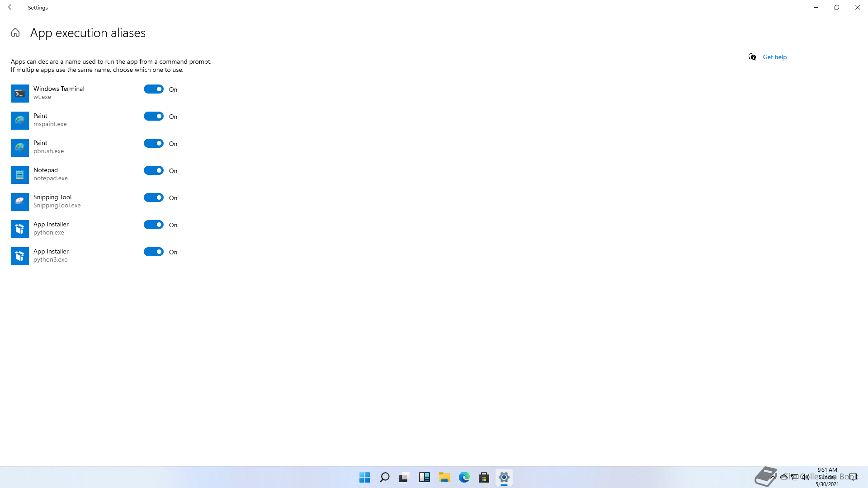Click the Snipping Tool app icon
Screen dimensions: 868x488
(20, 202)
